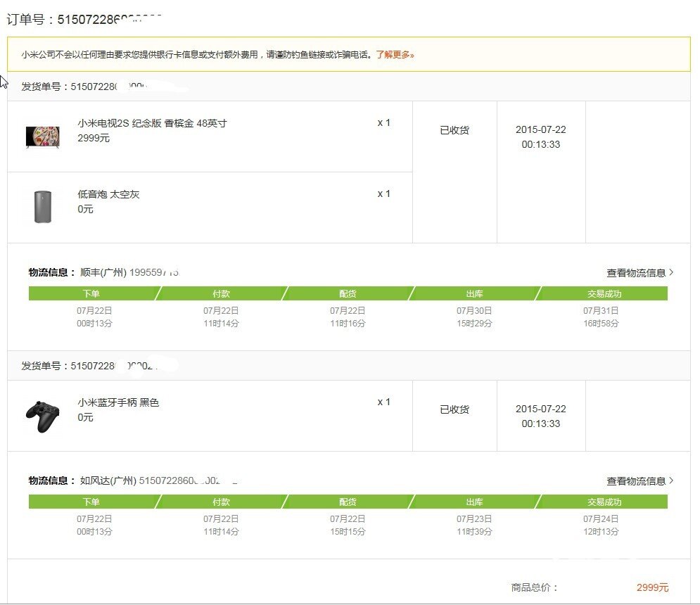Image resolution: width=700 pixels, height=605 pixels.
Task: Select the 07月30日 15时29分 出库 time
Action: 474,317
